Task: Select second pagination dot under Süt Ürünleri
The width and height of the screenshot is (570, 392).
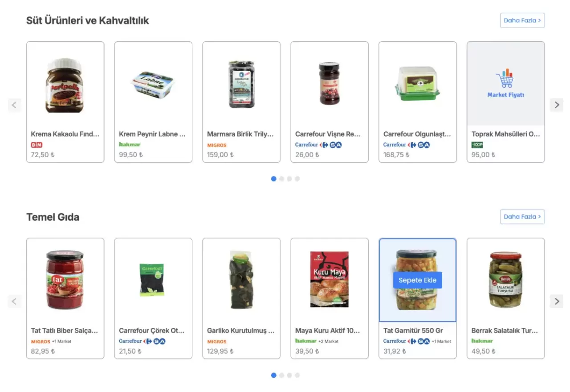Action: 281,179
